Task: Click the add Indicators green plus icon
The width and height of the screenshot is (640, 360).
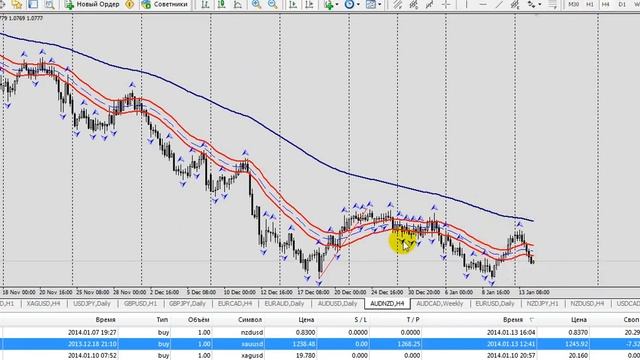Action: pyautogui.click(x=329, y=4)
